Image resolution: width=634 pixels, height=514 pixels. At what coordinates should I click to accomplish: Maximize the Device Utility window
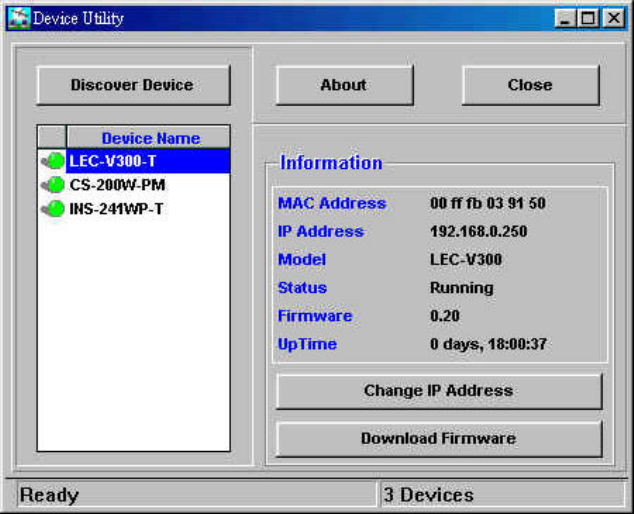tap(589, 19)
